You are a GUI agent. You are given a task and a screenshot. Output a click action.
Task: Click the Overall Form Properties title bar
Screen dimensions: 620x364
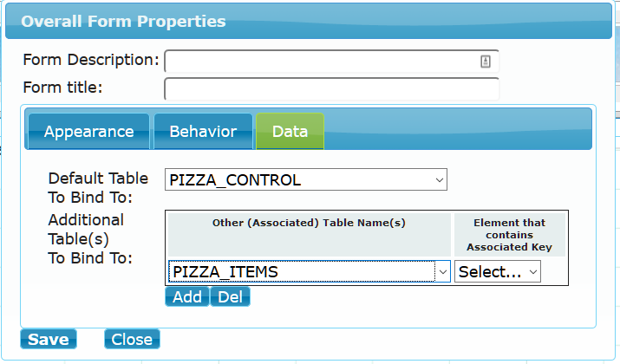pos(309,22)
